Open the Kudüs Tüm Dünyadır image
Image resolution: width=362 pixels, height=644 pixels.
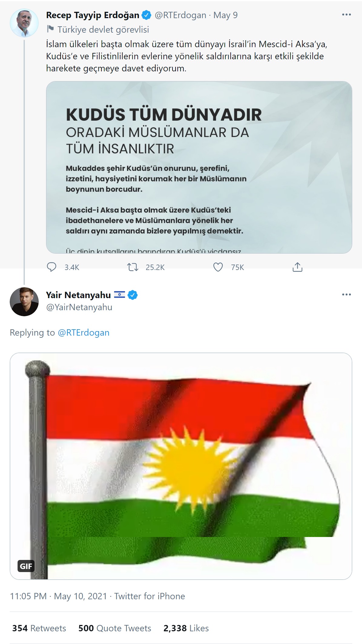tap(199, 167)
